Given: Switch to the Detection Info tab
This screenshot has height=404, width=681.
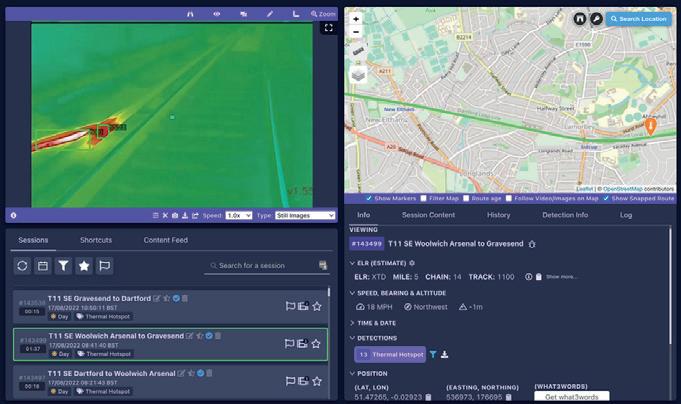Looking at the screenshot, I should click(x=565, y=215).
